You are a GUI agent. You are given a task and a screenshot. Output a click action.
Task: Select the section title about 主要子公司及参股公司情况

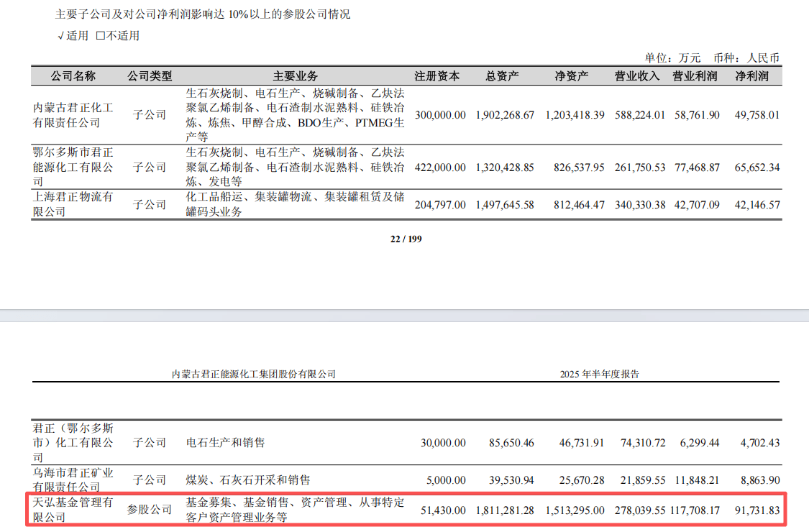203,14
